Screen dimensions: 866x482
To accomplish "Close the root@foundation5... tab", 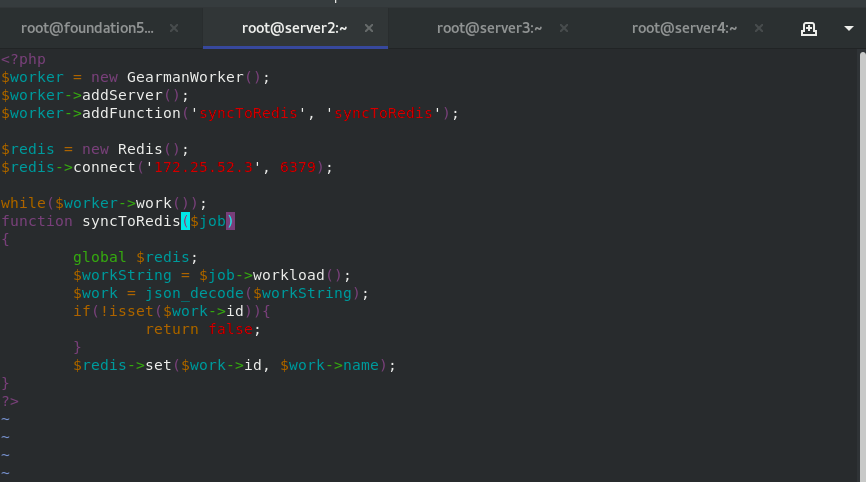I will click(x=174, y=28).
